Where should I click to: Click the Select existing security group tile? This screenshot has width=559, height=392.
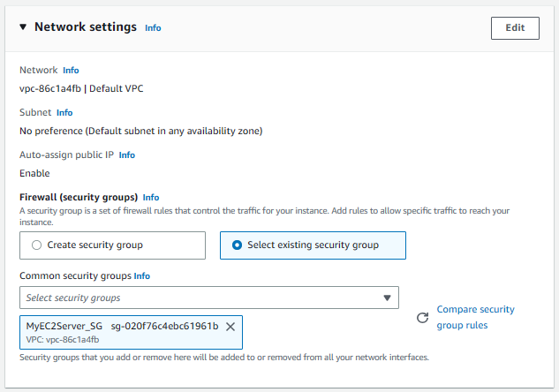click(x=313, y=245)
